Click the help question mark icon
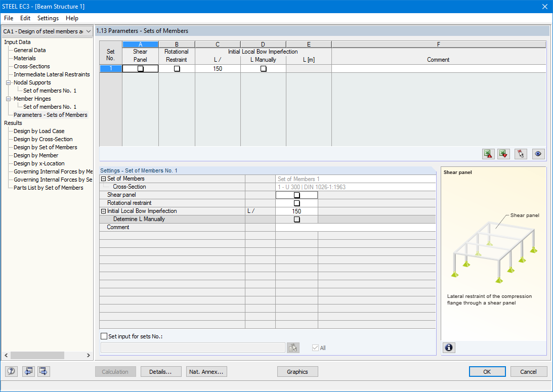Image resolution: width=553 pixels, height=392 pixels. [x=11, y=371]
